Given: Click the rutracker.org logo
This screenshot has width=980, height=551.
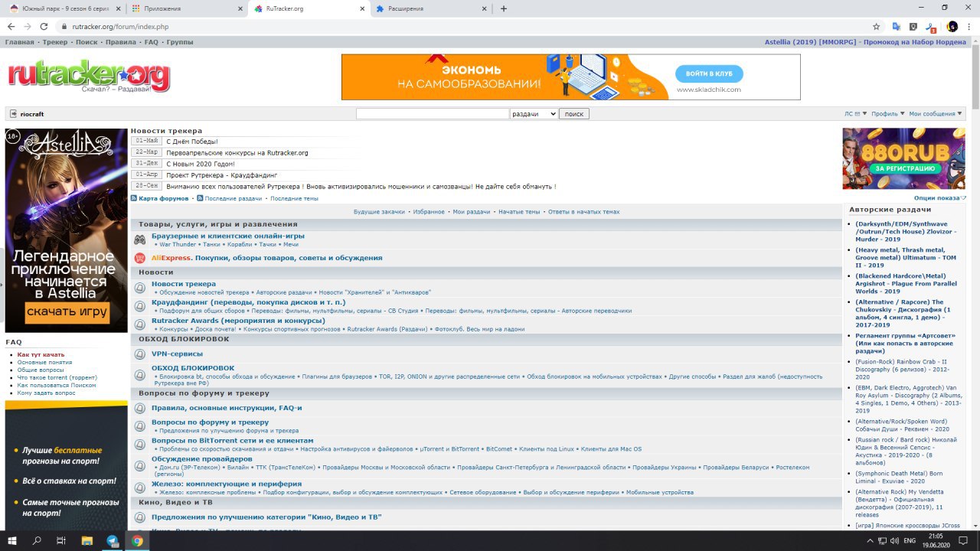Looking at the screenshot, I should 89,76.
